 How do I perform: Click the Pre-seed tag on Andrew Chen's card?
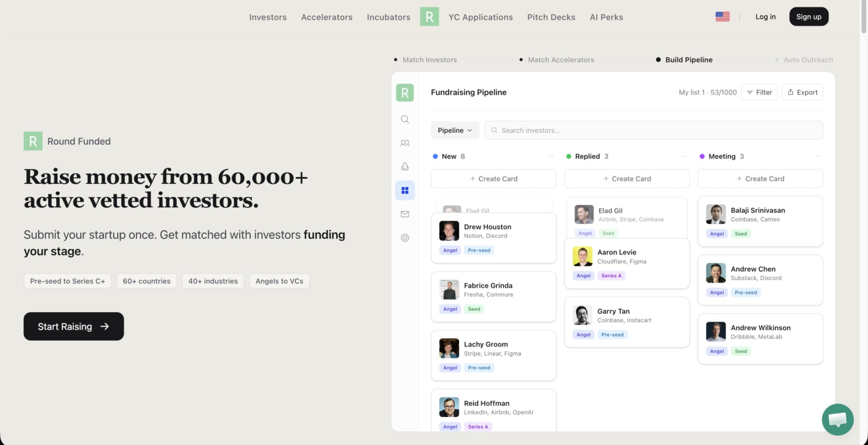click(x=746, y=293)
